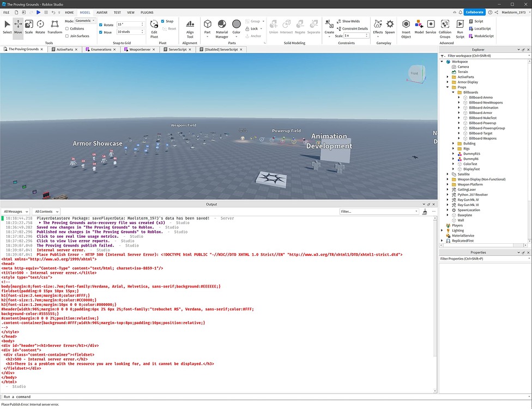Image resolution: width=532 pixels, height=409 pixels.
Task: Open the Part Color picker
Action: 237,28
